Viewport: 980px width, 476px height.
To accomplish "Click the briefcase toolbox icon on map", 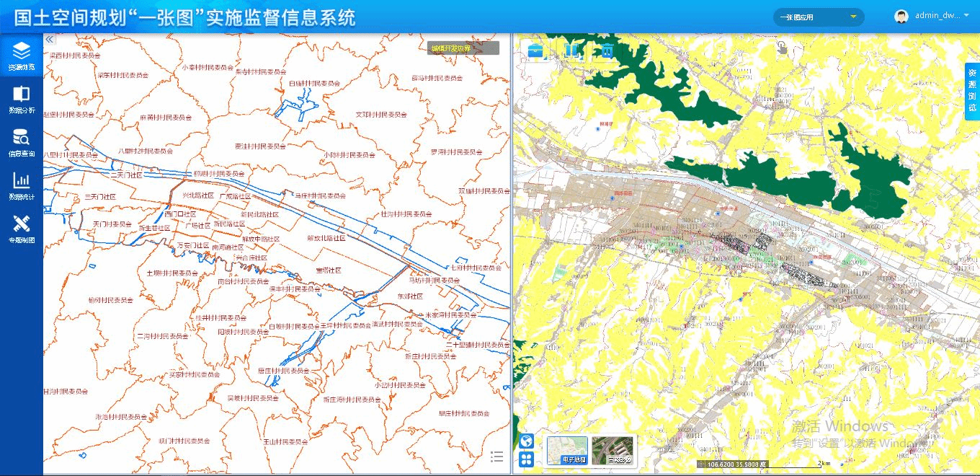I will 535,50.
